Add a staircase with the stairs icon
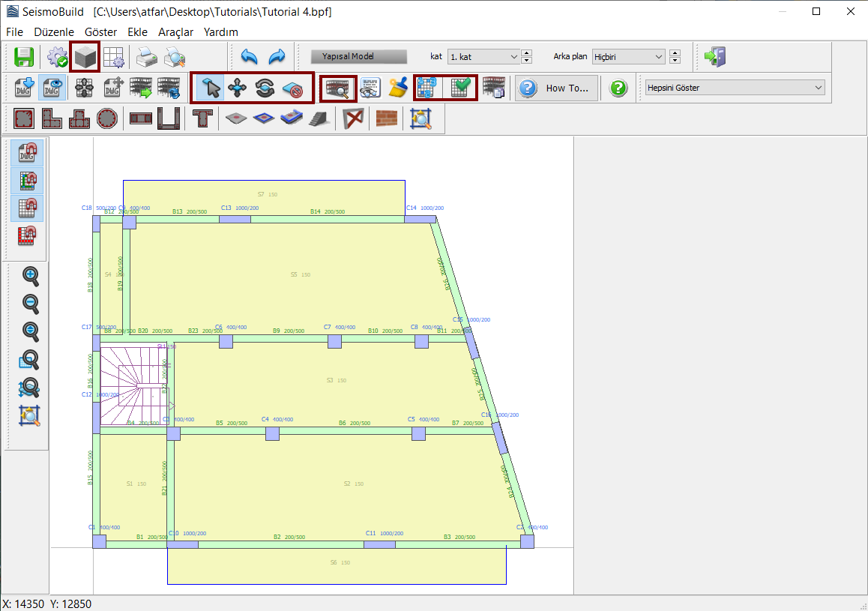This screenshot has width=868, height=611. tap(319, 118)
